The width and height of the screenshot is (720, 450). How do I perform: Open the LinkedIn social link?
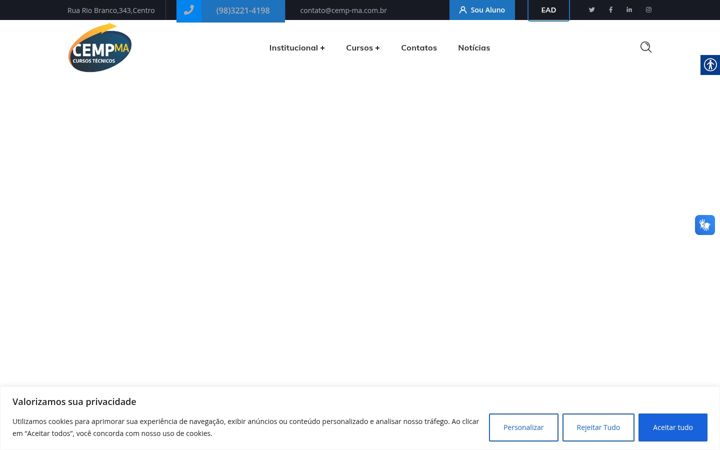[x=629, y=10]
